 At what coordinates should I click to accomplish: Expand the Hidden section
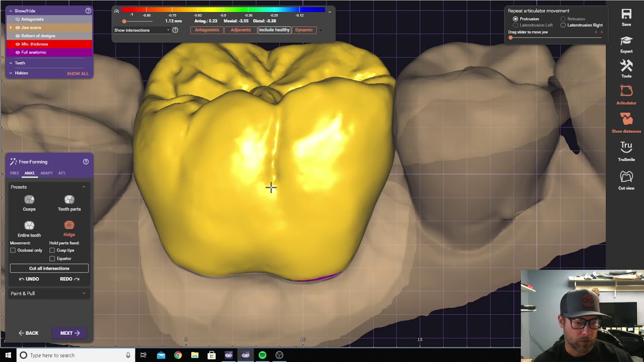point(11,73)
